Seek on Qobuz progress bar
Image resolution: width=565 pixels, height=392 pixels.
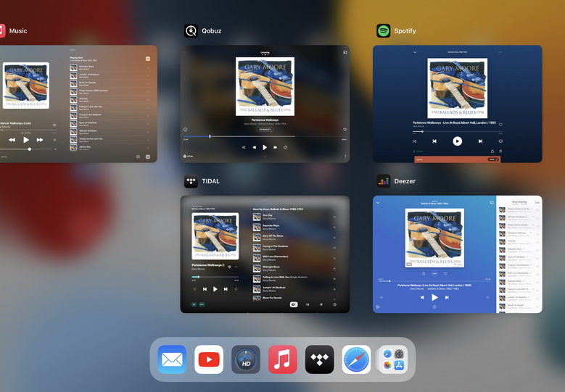tap(265, 136)
